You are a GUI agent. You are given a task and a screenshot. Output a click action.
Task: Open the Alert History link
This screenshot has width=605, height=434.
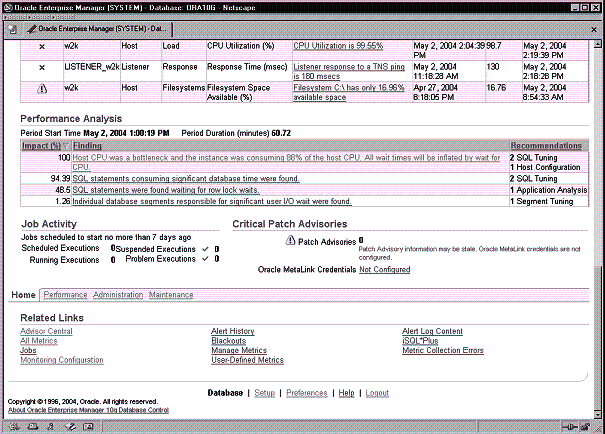[233, 331]
